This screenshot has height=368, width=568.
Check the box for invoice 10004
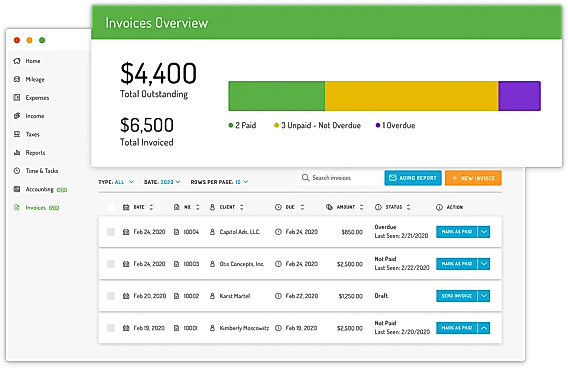111,232
